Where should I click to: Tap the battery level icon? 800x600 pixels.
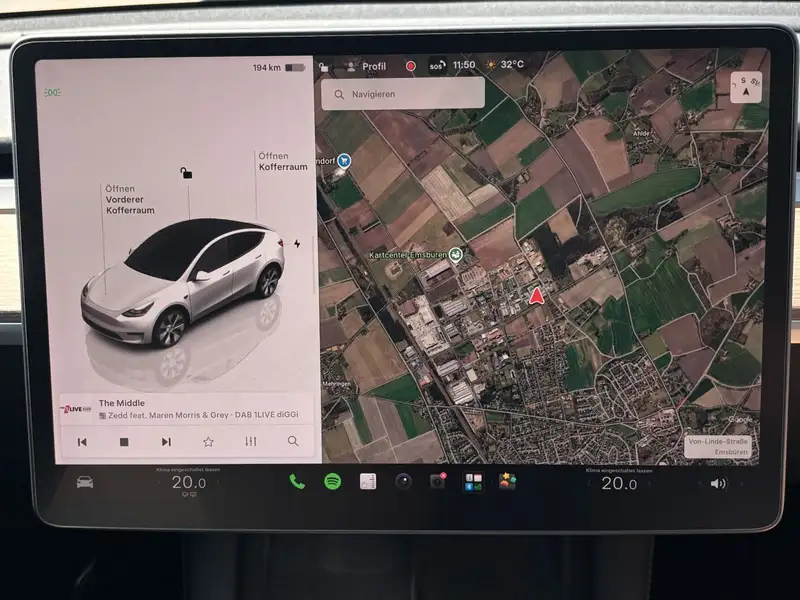(x=295, y=67)
